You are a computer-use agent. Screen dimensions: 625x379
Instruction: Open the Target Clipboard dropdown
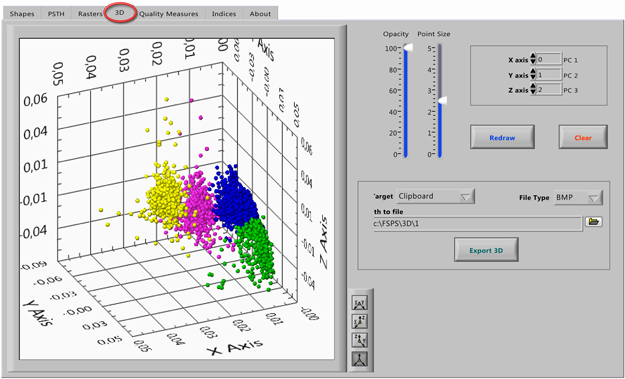pyautogui.click(x=436, y=196)
